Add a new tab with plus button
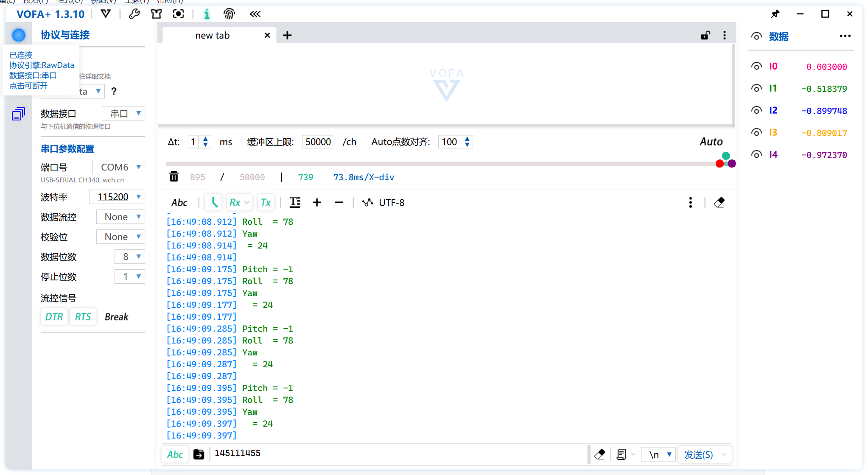The height and width of the screenshot is (475, 868). tap(287, 36)
